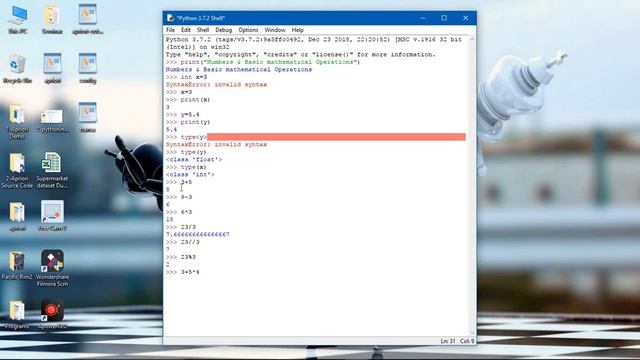
Task: Select the pythonin... file icon on the desktop
Action: (52, 121)
